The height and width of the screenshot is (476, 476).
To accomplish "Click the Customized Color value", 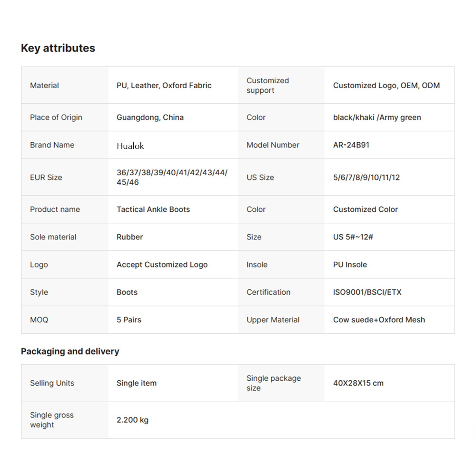I will (366, 209).
